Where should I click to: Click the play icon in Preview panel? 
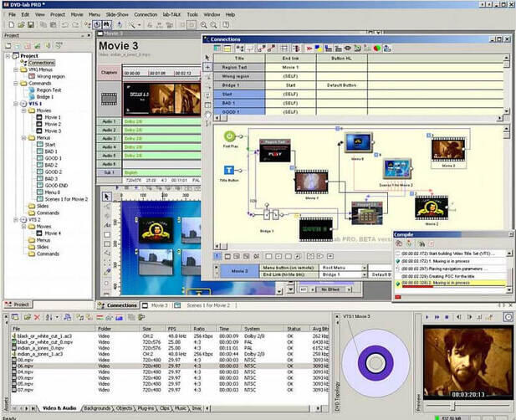427,317
